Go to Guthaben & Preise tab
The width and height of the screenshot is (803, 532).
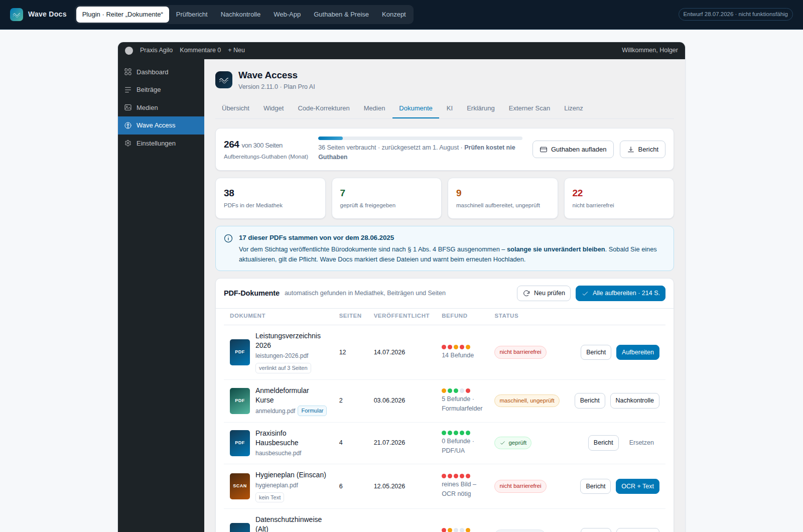pyautogui.click(x=341, y=15)
